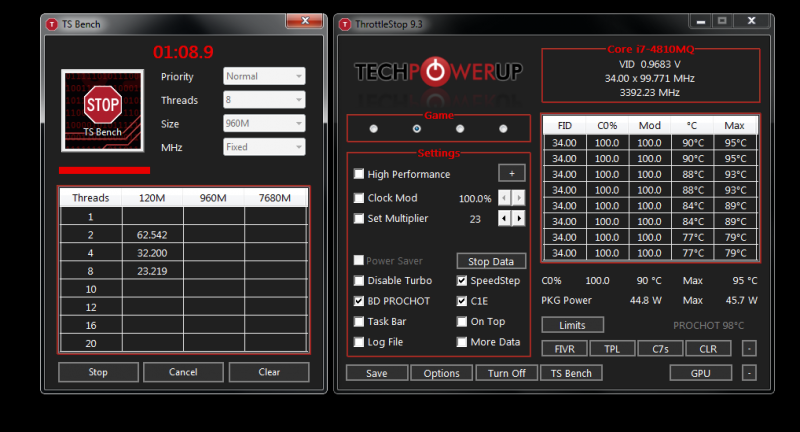Click the Turn Off button
The height and width of the screenshot is (432, 800).
click(x=507, y=373)
